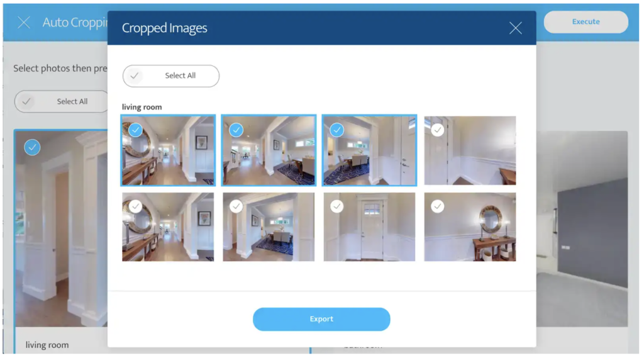
Task: Uncheck the second cropped image with dining table
Action: 236,130
